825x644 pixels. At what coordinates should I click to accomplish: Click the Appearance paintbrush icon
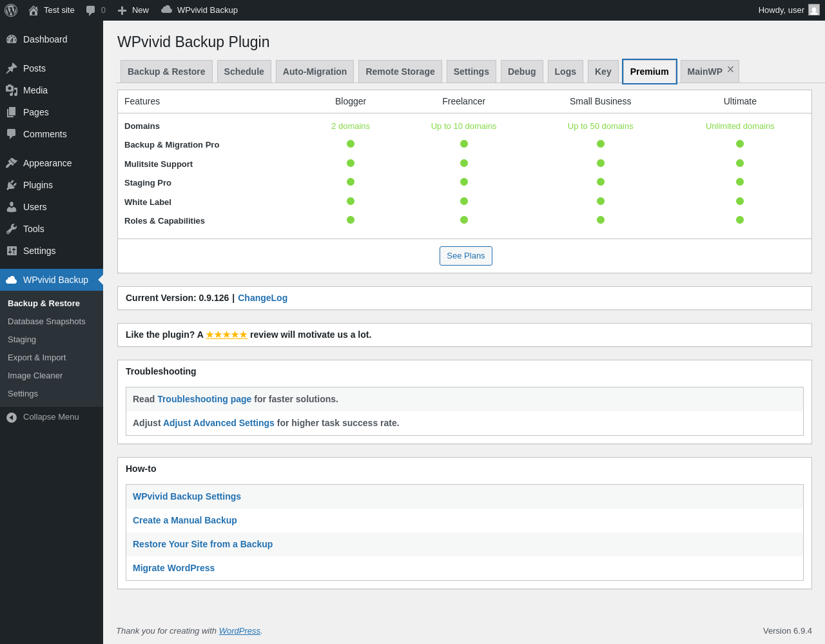click(x=12, y=163)
